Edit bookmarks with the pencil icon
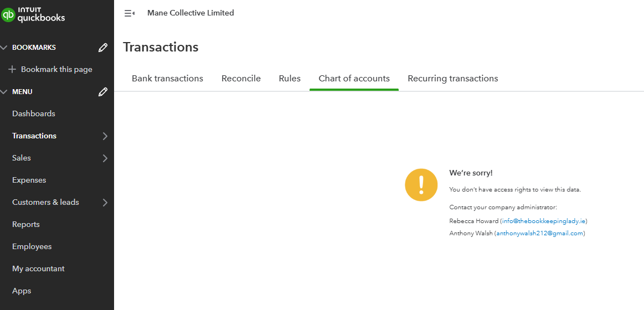Viewport: 644px width, 310px height. click(x=103, y=48)
